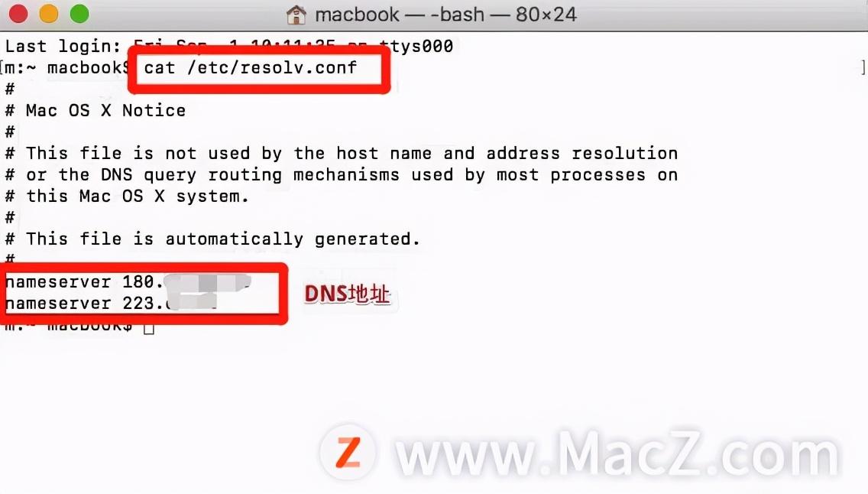Screen dimensions: 868x494
Task: Click the window title macbook -bash 80×24
Action: coord(445,15)
